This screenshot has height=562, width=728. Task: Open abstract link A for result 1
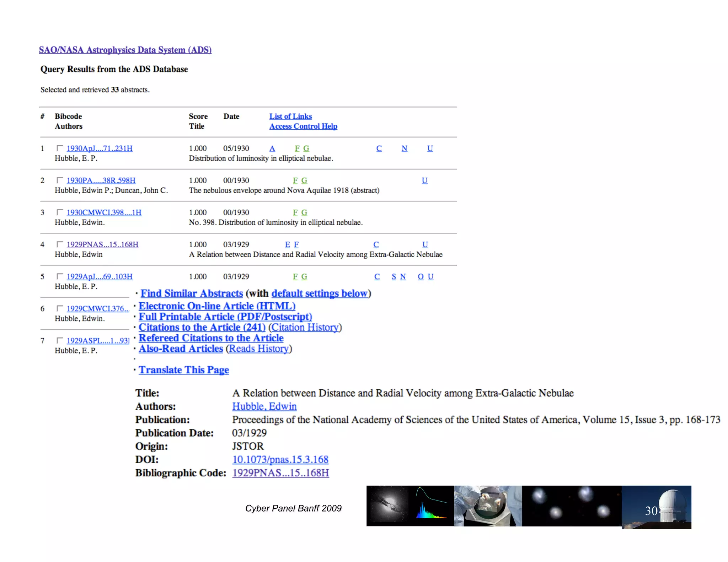coord(272,148)
